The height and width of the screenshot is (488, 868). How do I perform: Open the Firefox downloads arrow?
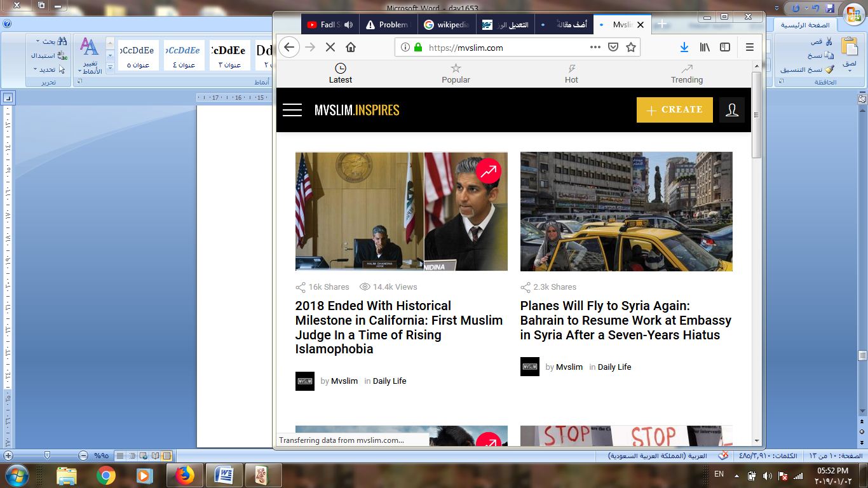point(684,48)
